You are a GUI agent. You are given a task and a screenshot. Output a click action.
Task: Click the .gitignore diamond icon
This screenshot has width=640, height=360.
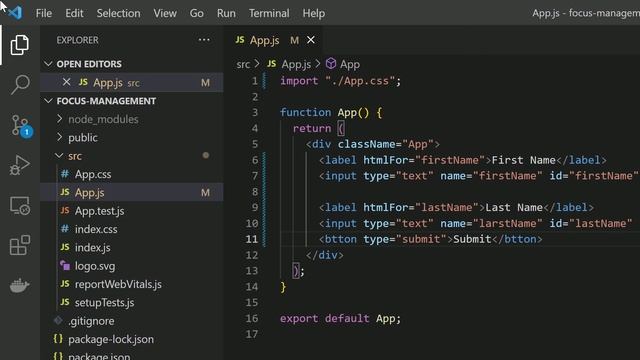58,320
